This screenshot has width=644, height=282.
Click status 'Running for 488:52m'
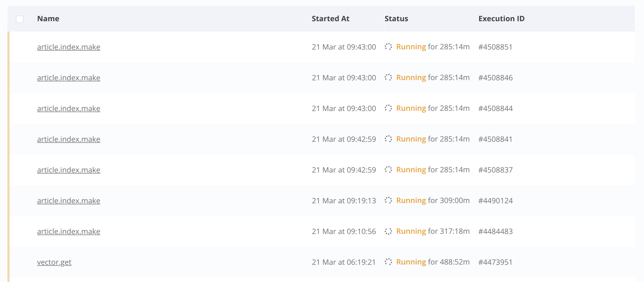pos(433,262)
